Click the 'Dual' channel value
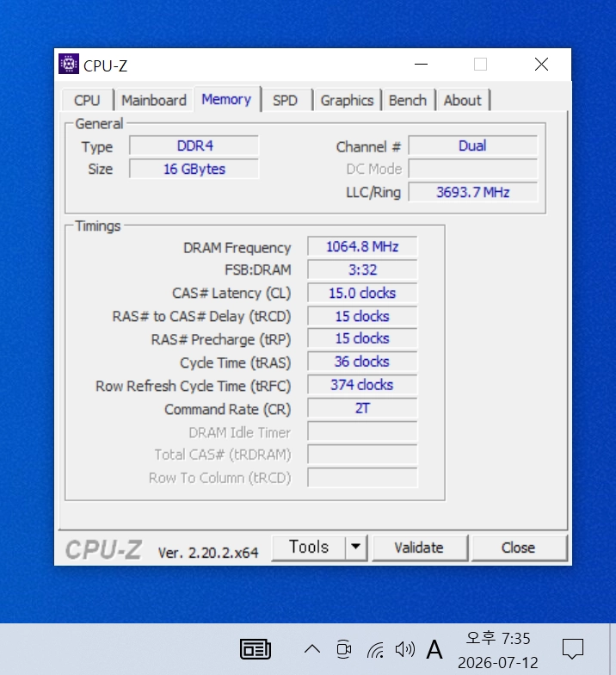The width and height of the screenshot is (616, 675). tap(473, 146)
